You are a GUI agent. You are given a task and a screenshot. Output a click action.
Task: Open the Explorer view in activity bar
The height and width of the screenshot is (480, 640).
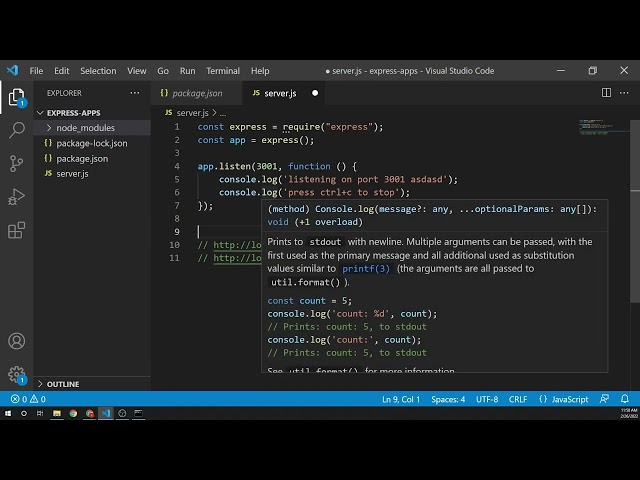(17, 98)
